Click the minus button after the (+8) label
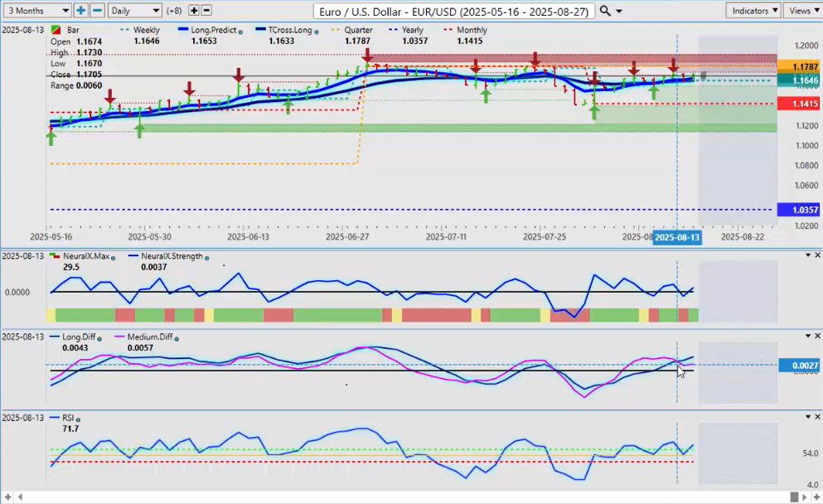 pos(206,11)
